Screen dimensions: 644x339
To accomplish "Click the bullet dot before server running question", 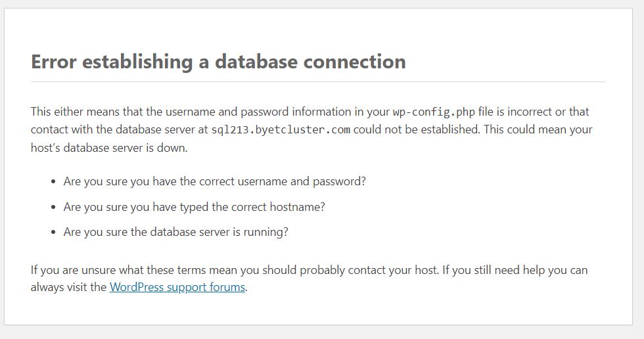I will tap(53, 233).
